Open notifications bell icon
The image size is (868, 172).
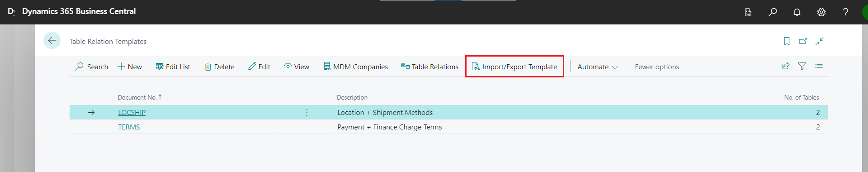(x=797, y=12)
